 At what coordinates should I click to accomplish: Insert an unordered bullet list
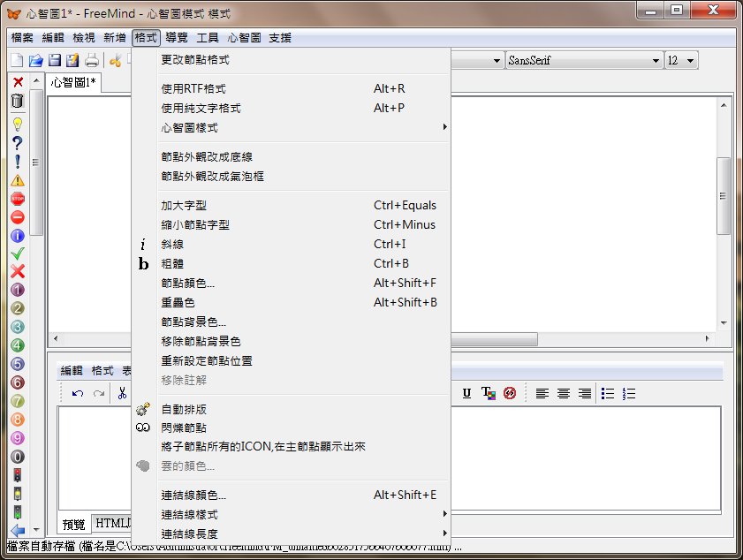[x=608, y=393]
